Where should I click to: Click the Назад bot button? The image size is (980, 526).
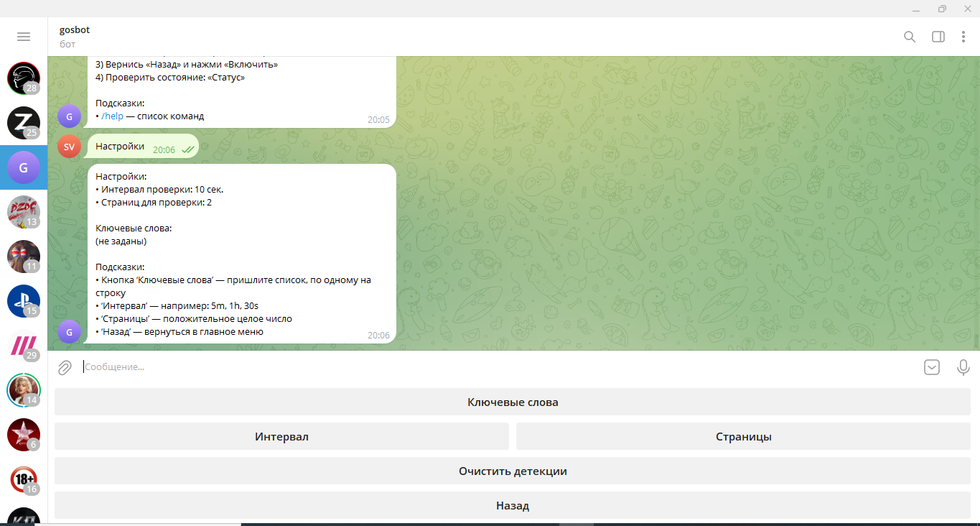pos(513,505)
